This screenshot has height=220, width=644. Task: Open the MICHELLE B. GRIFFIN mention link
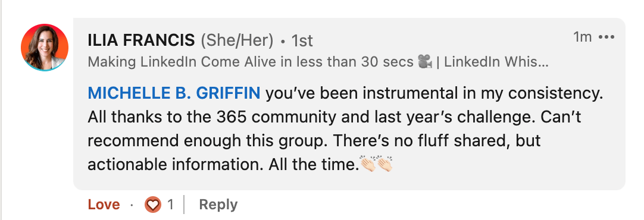point(174,93)
